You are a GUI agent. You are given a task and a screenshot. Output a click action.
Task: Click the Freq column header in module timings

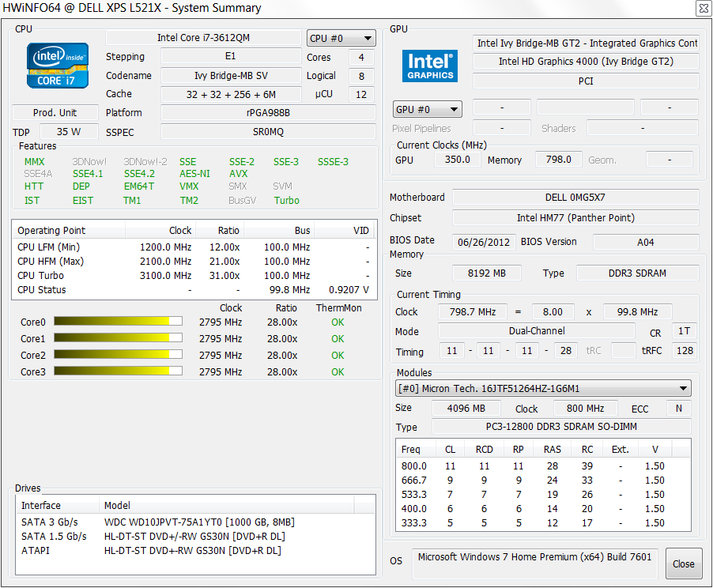tap(416, 450)
